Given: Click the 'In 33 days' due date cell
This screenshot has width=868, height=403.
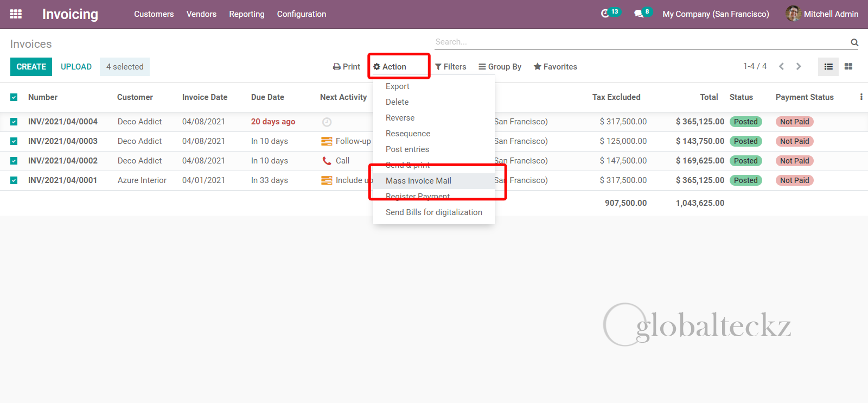Looking at the screenshot, I should coord(270,180).
